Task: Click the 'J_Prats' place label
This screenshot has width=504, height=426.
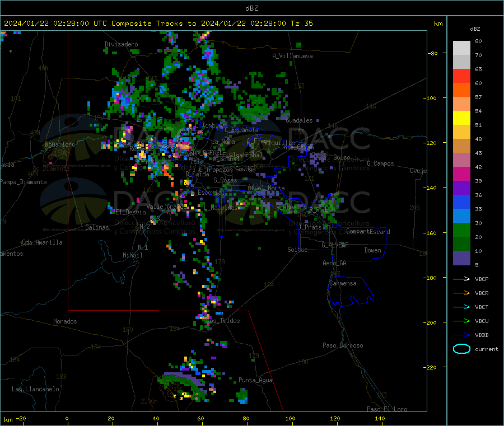Action: 310,227
